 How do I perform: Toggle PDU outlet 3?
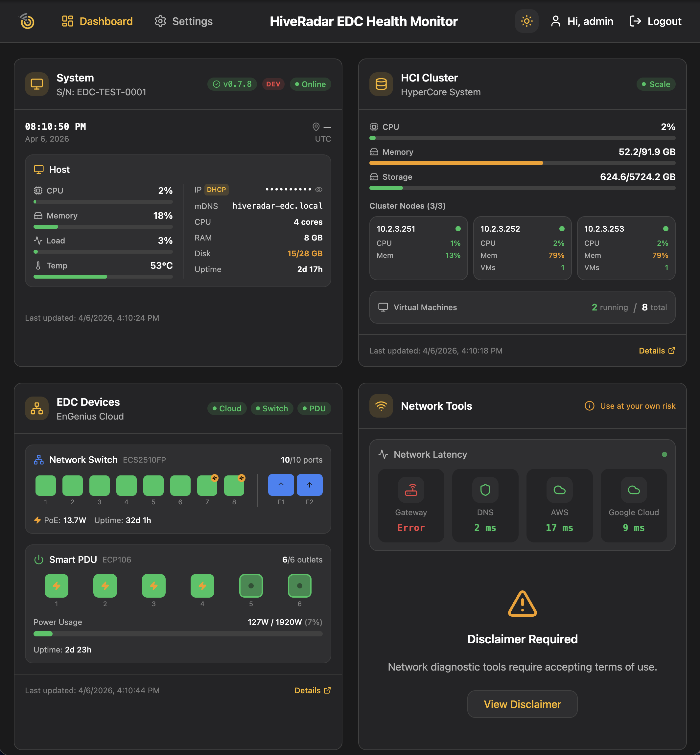point(153,586)
